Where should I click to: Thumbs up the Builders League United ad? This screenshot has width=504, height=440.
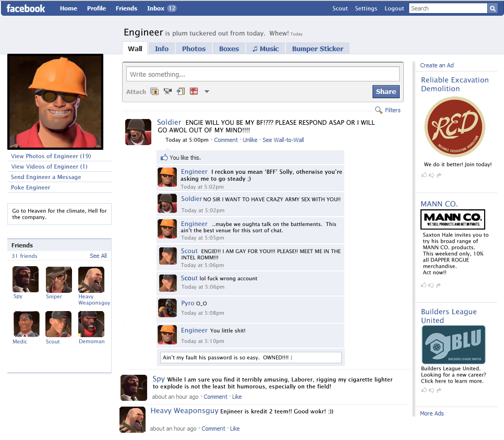click(x=424, y=390)
